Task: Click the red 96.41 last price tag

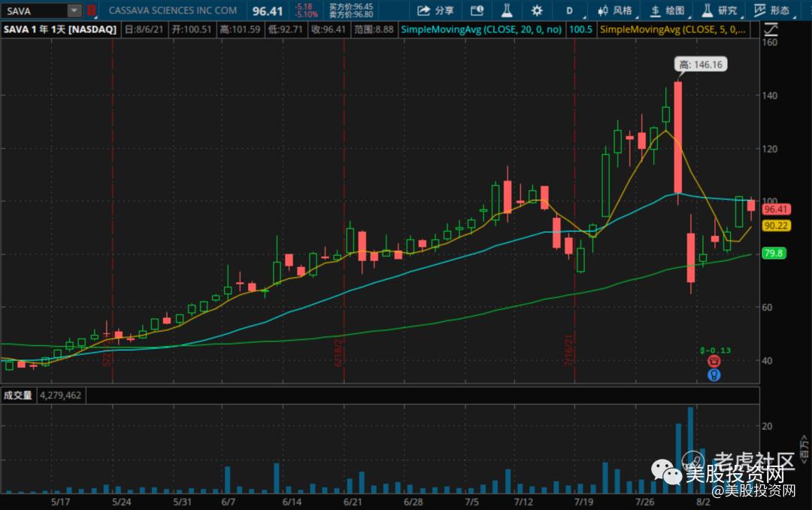Action: point(776,209)
